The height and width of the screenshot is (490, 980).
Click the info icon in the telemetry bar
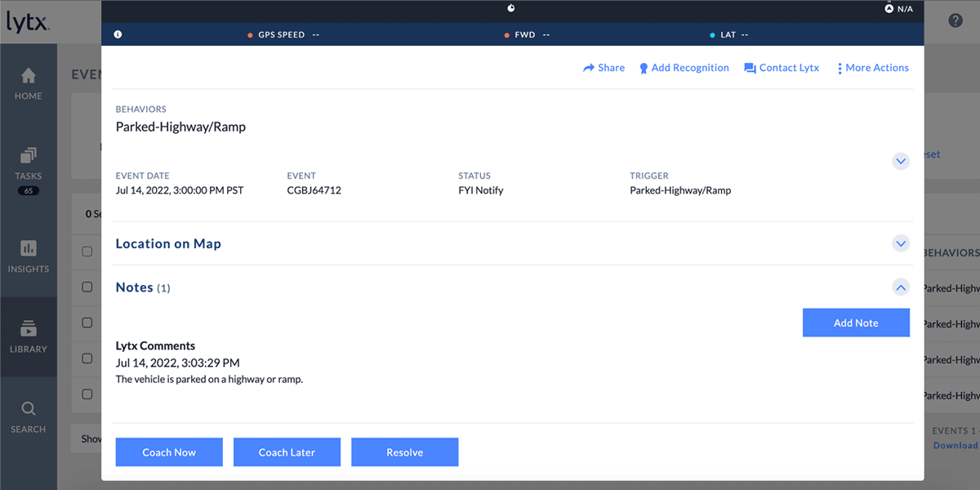coord(118,34)
